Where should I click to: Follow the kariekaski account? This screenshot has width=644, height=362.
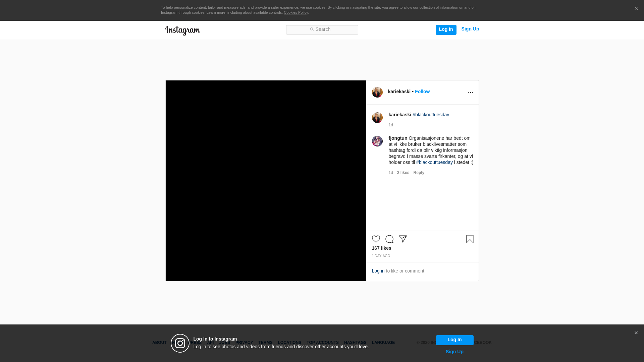point(422,92)
